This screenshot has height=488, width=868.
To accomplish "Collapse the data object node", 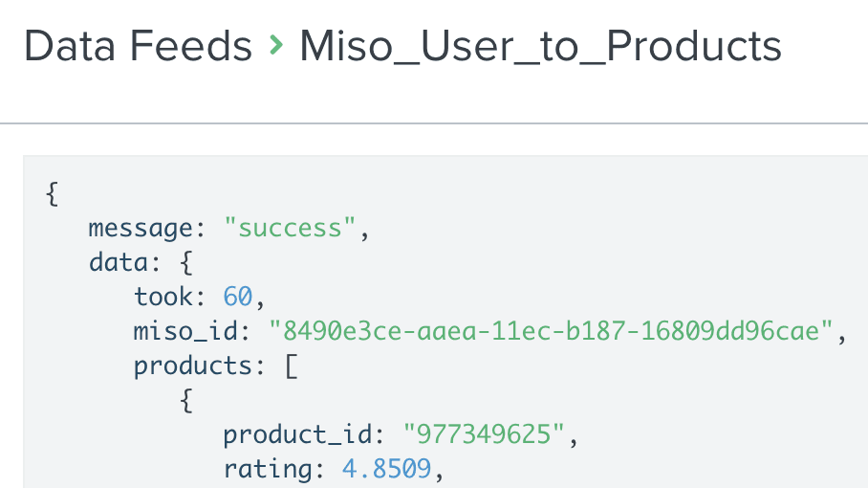I will (x=118, y=262).
